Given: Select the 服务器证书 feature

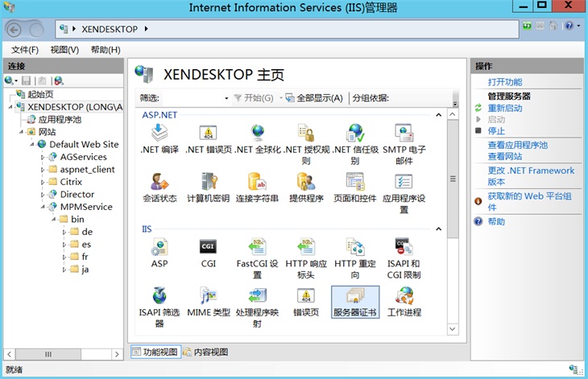Looking at the screenshot, I should coord(355,302).
